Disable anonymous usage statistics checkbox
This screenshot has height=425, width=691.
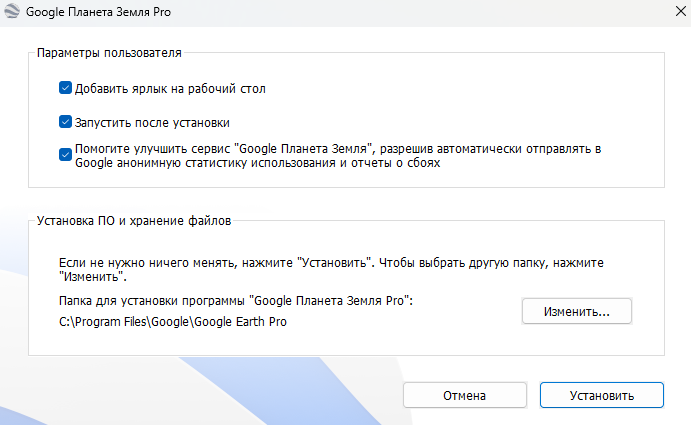65,155
